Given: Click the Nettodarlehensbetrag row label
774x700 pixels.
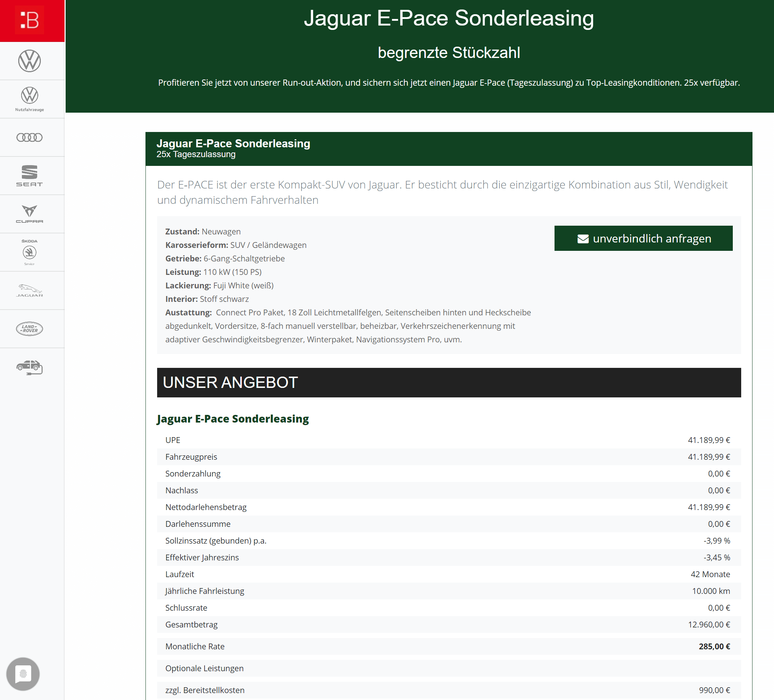Looking at the screenshot, I should tap(206, 507).
